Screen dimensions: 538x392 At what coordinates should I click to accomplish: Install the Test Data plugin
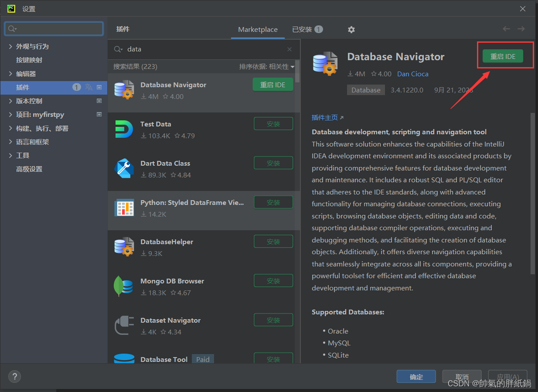click(x=273, y=124)
